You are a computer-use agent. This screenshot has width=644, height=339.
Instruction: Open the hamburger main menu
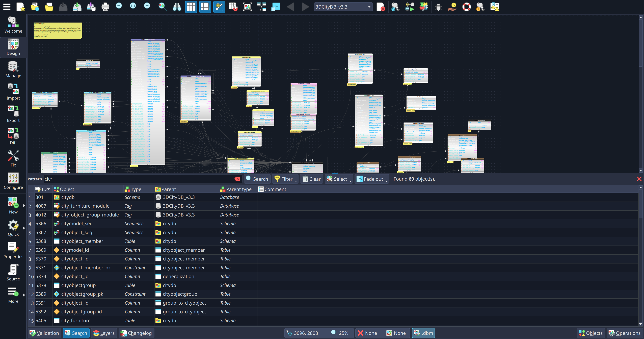point(7,7)
